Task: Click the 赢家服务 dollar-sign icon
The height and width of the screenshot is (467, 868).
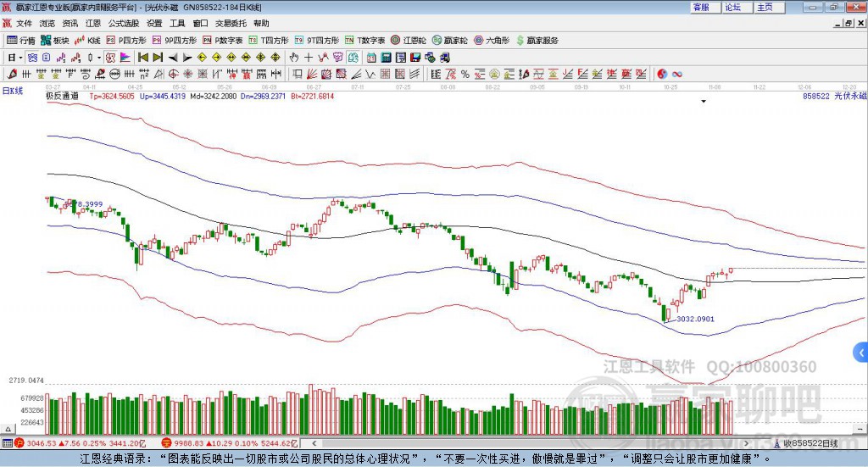Action: pyautogui.click(x=520, y=40)
